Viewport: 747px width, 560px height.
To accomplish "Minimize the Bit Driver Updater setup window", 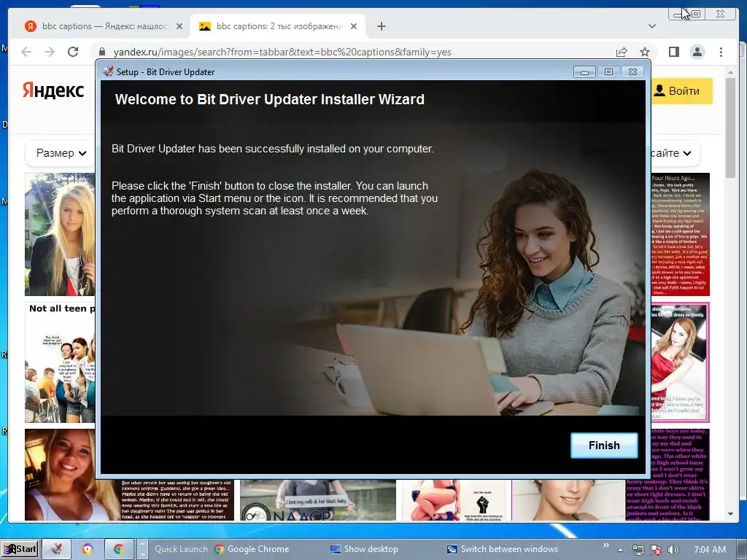I will pos(584,72).
